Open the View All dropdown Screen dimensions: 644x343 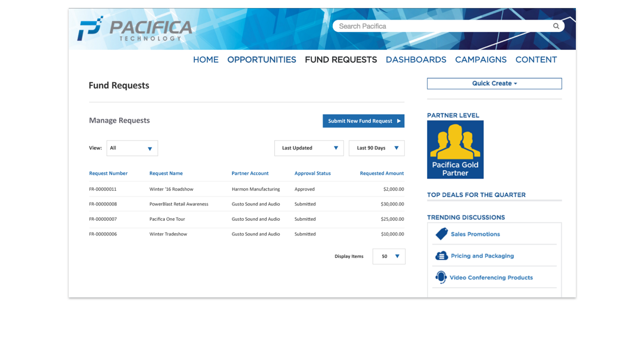132,148
